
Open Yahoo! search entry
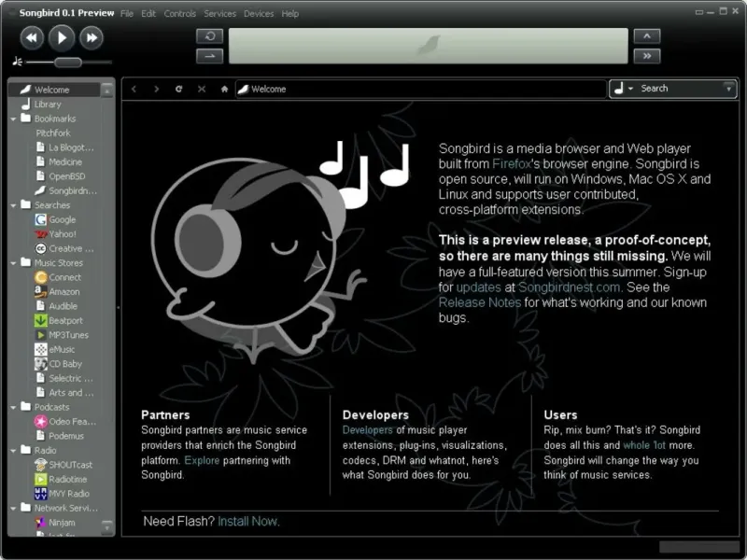point(55,234)
